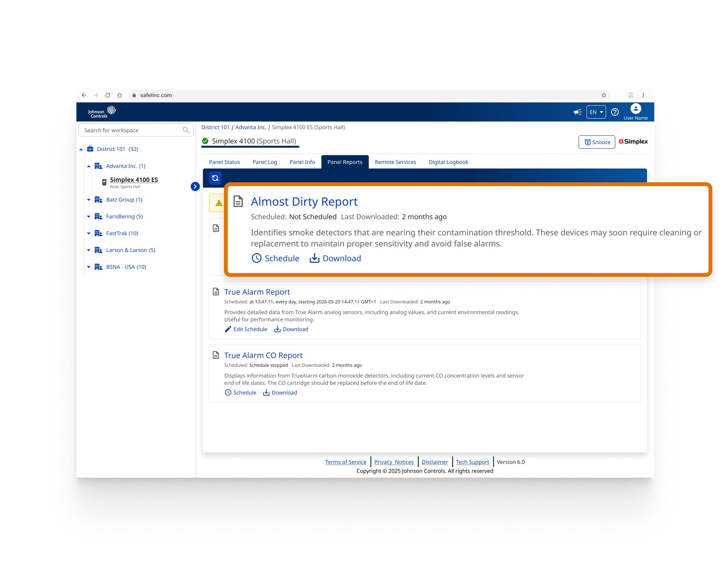Open the User Name profile icon

[636, 109]
